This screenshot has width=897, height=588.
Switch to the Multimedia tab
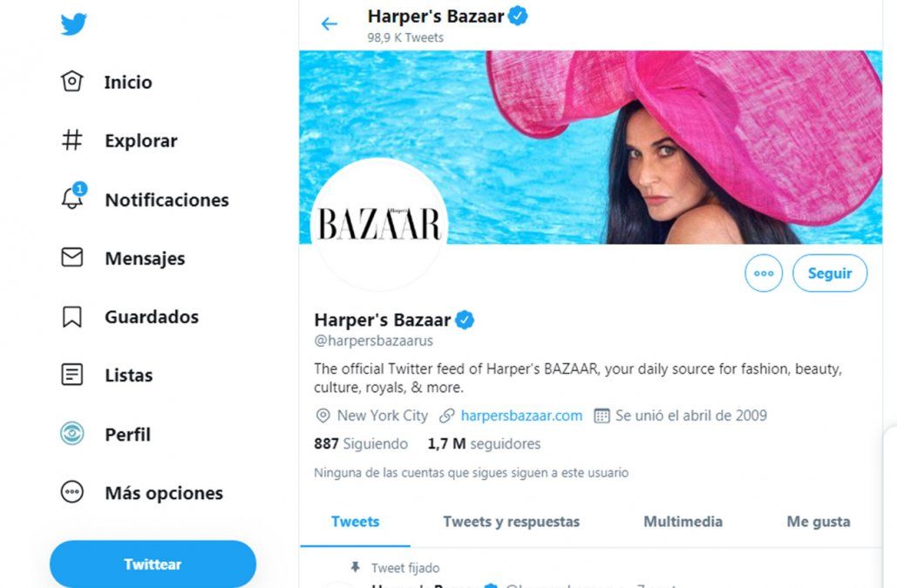[x=683, y=522]
